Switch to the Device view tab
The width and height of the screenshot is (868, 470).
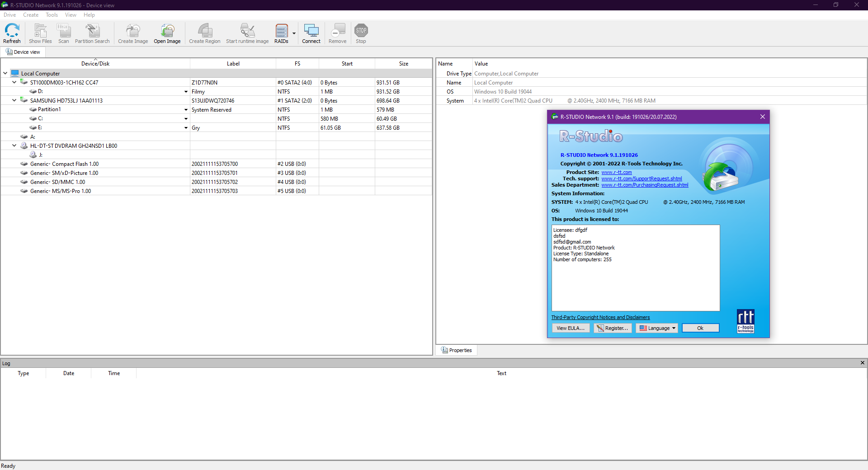click(x=23, y=52)
